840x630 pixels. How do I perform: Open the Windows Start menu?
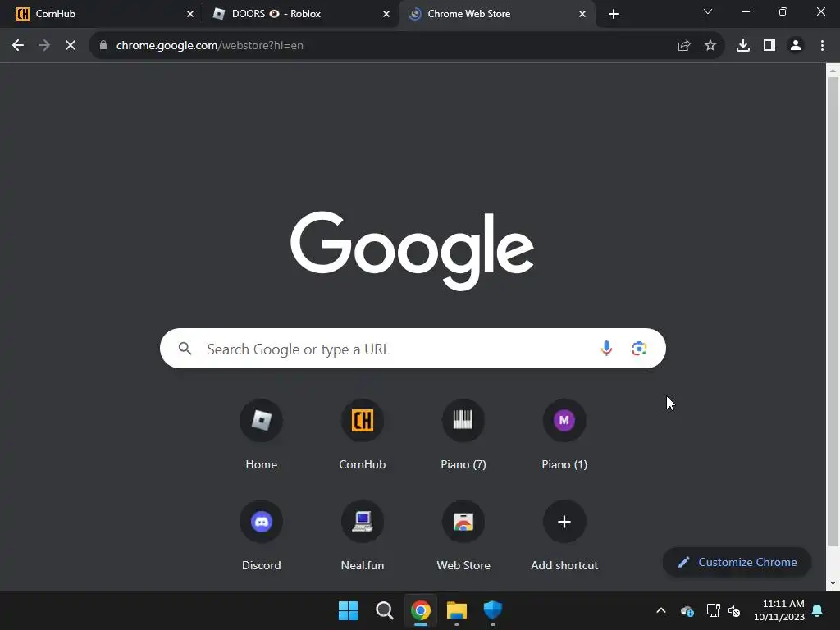pos(348,610)
